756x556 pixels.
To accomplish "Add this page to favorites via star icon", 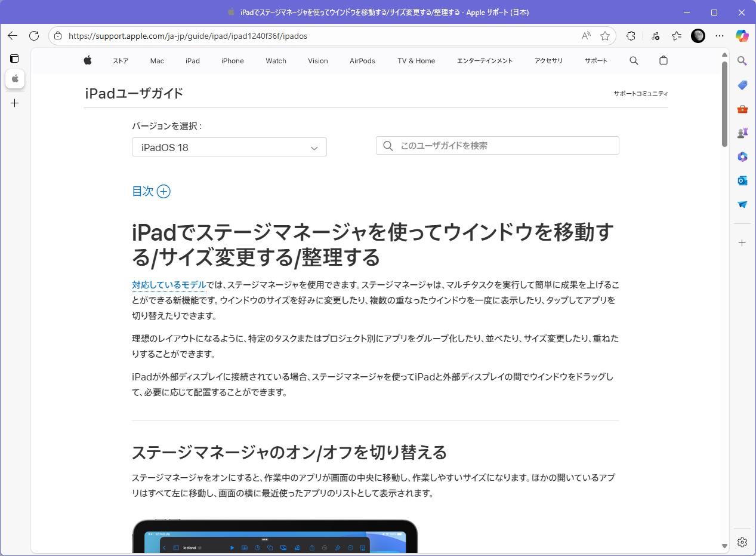I will 605,36.
